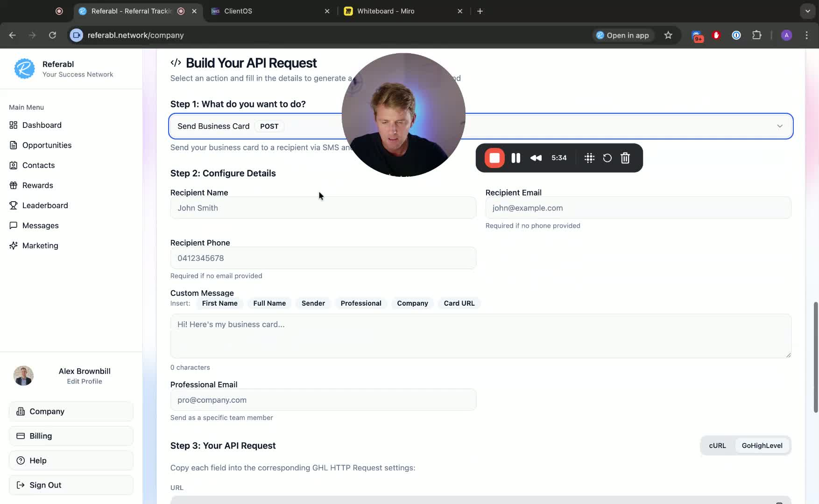Reload the current page
819x504 pixels.
point(52,35)
